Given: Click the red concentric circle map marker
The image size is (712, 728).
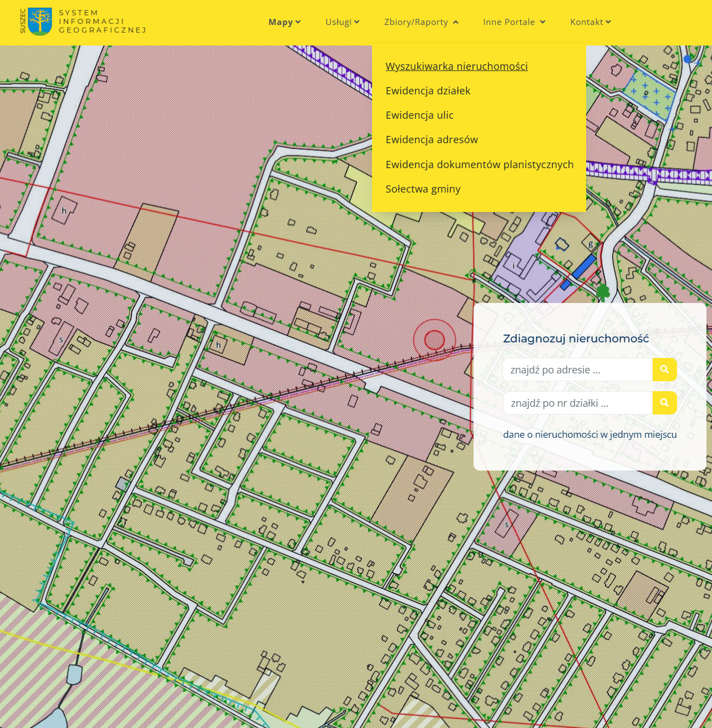Looking at the screenshot, I should pos(434,340).
